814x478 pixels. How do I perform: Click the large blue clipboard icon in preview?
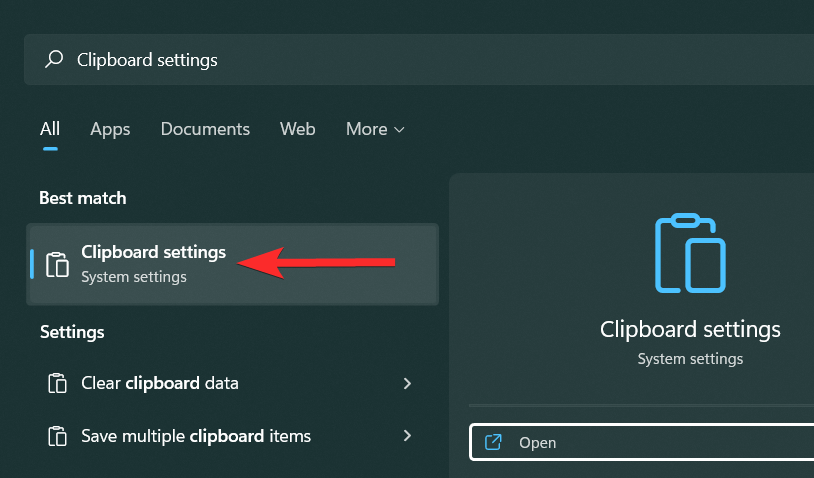(690, 253)
